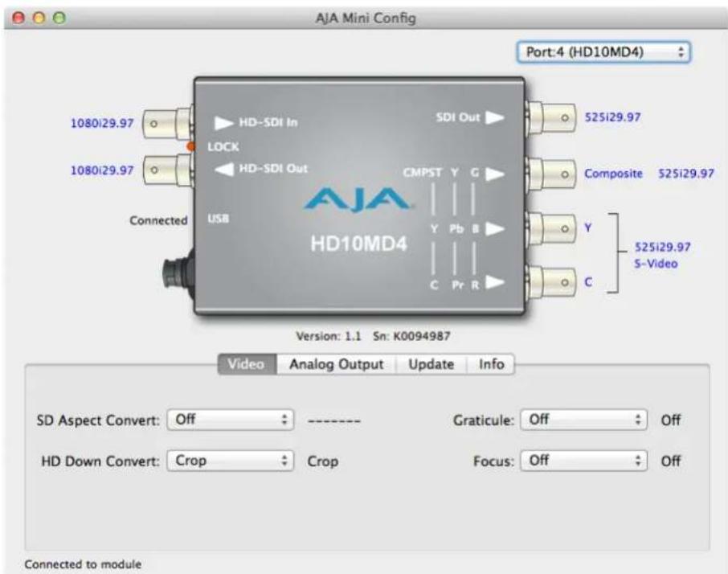The height and width of the screenshot is (574, 728).
Task: Switch to the Video tab
Action: (247, 364)
